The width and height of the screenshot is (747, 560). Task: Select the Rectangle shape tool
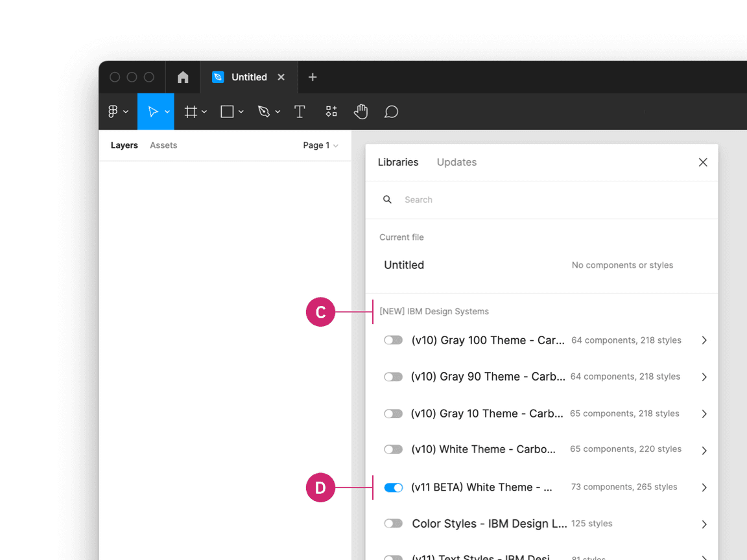[227, 111]
